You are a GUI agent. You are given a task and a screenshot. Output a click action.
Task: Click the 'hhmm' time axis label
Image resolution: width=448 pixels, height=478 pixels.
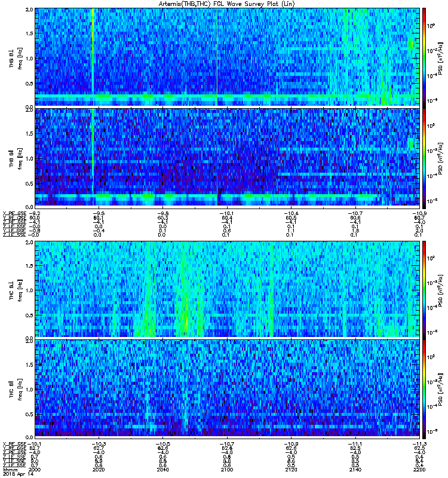[x=10, y=470]
